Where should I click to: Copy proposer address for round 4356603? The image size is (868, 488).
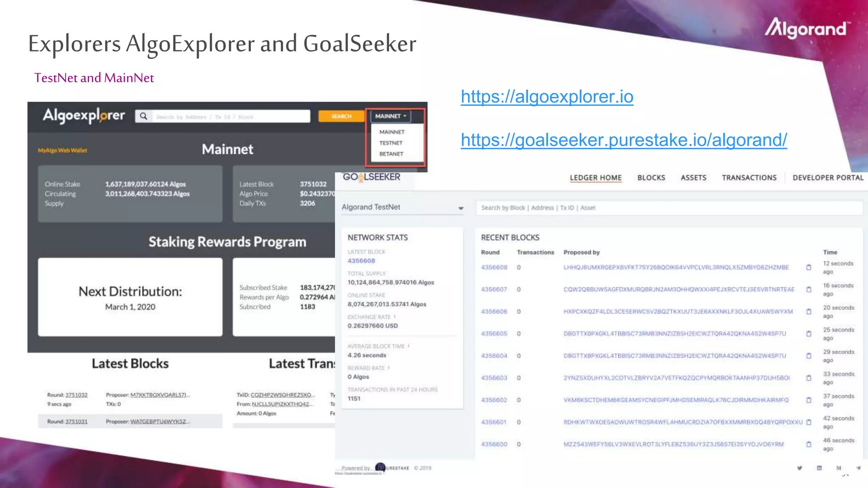pos(809,378)
